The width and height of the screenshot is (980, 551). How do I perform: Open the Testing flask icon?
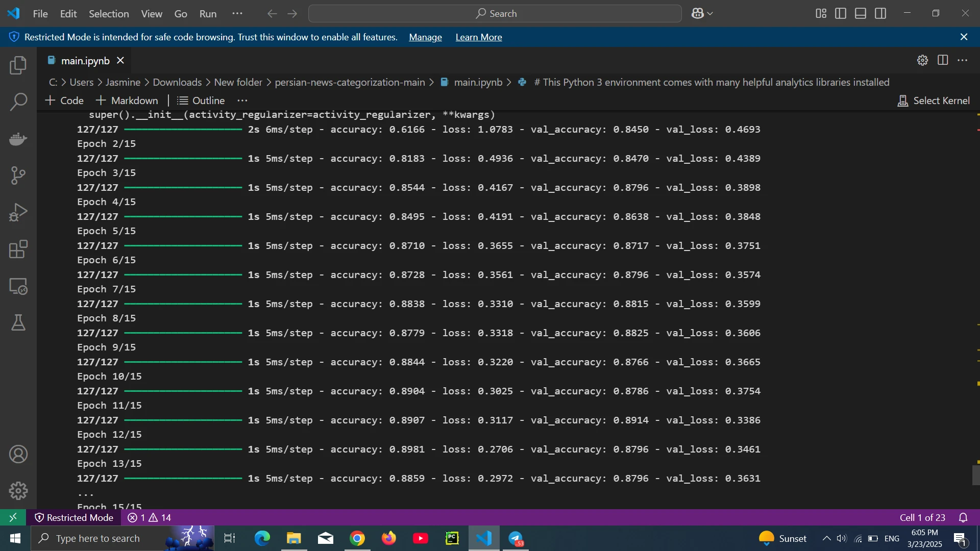(x=18, y=323)
